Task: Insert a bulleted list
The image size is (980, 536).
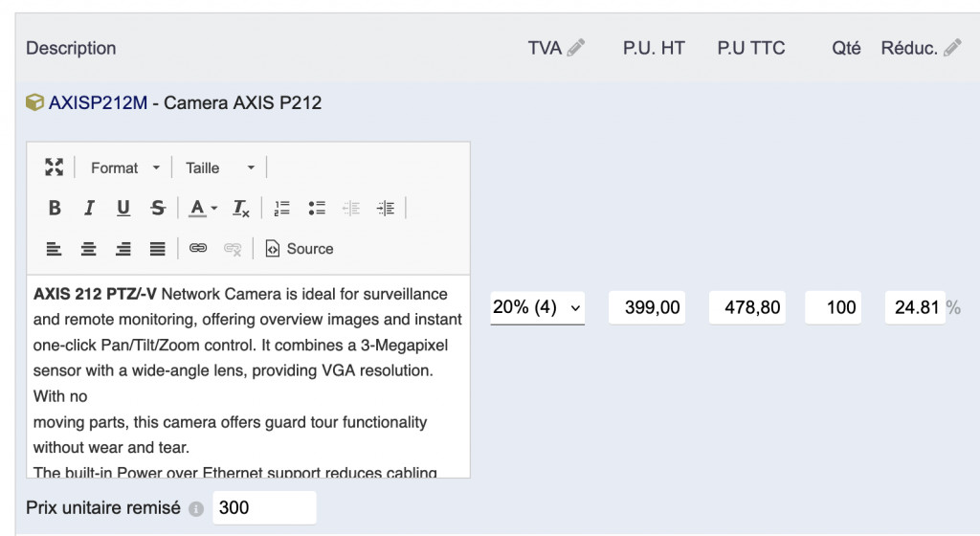Action: tap(317, 208)
